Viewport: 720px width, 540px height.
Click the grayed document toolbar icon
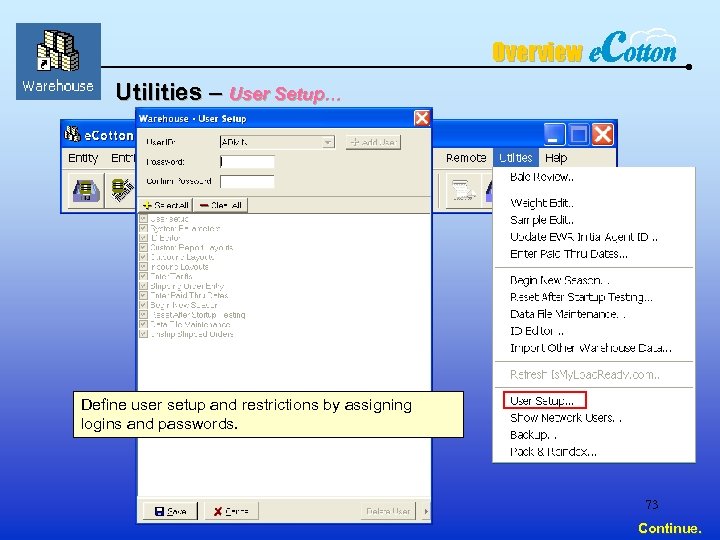click(x=462, y=190)
